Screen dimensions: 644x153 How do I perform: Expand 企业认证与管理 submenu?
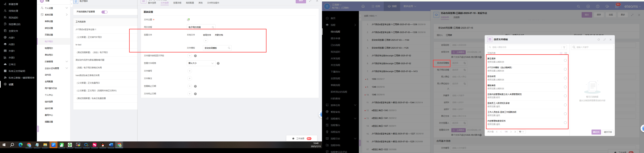tap(67, 68)
